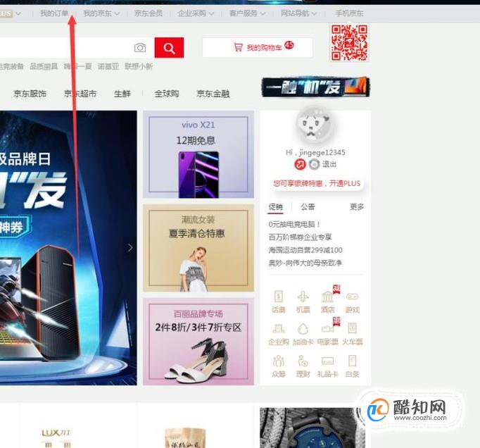Click the JD dog user avatar
Image resolution: width=480 pixels, height=448 pixels.
coord(315,125)
